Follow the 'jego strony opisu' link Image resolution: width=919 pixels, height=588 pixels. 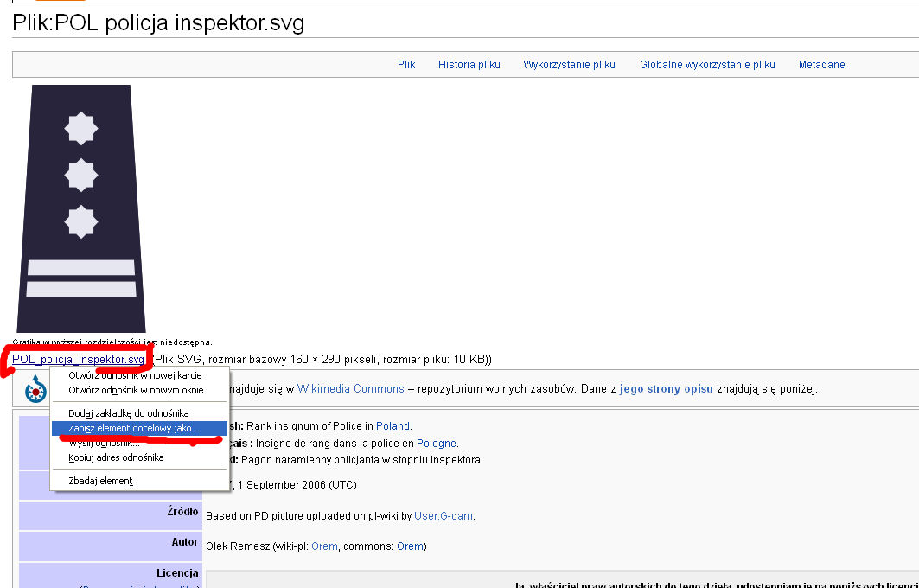pyautogui.click(x=667, y=389)
